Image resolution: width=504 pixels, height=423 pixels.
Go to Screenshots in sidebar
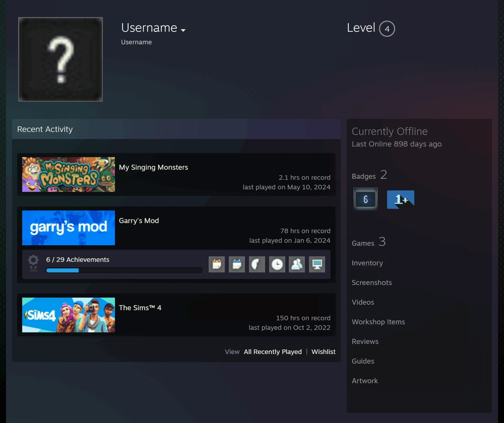(x=372, y=282)
